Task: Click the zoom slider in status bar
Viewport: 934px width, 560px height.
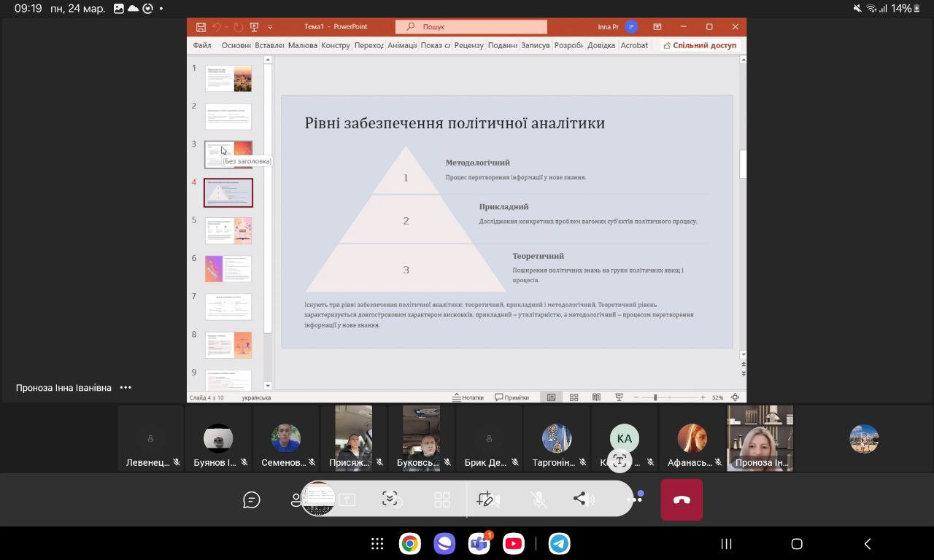Action: click(x=655, y=397)
